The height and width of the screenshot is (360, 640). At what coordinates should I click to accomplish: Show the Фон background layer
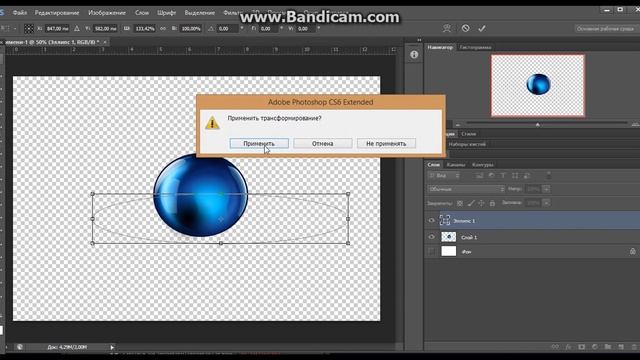(431, 251)
